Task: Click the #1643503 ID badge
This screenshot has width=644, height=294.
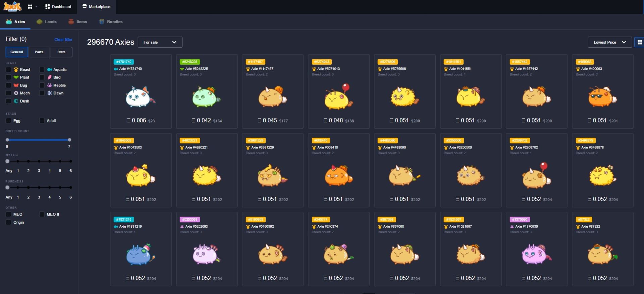Action: pos(124,141)
